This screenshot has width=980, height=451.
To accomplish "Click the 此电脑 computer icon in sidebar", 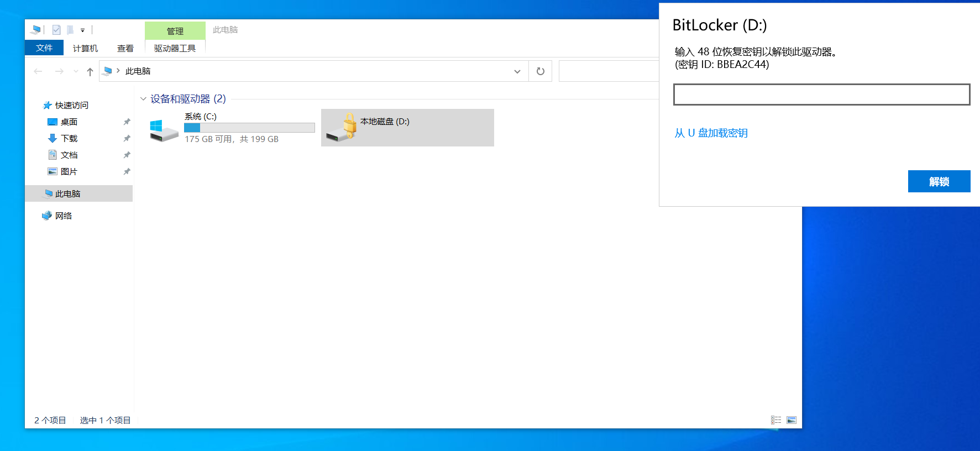I will pos(48,193).
